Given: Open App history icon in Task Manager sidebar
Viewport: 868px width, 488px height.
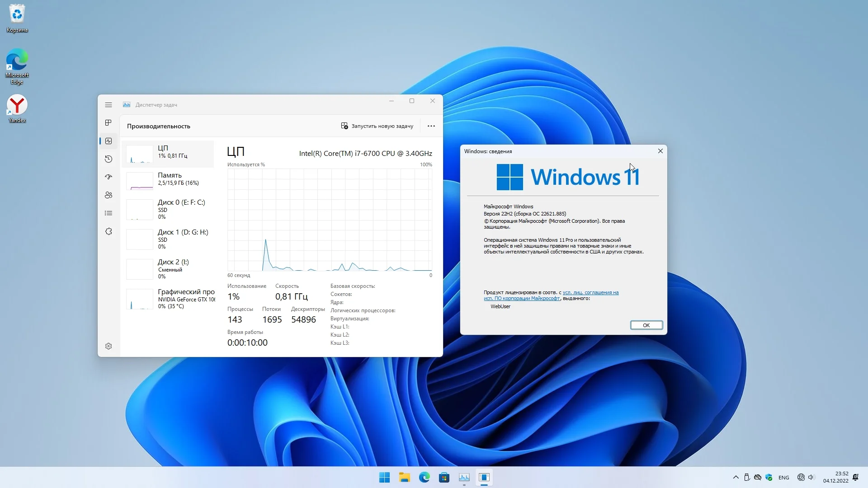Looking at the screenshot, I should pos(108,159).
